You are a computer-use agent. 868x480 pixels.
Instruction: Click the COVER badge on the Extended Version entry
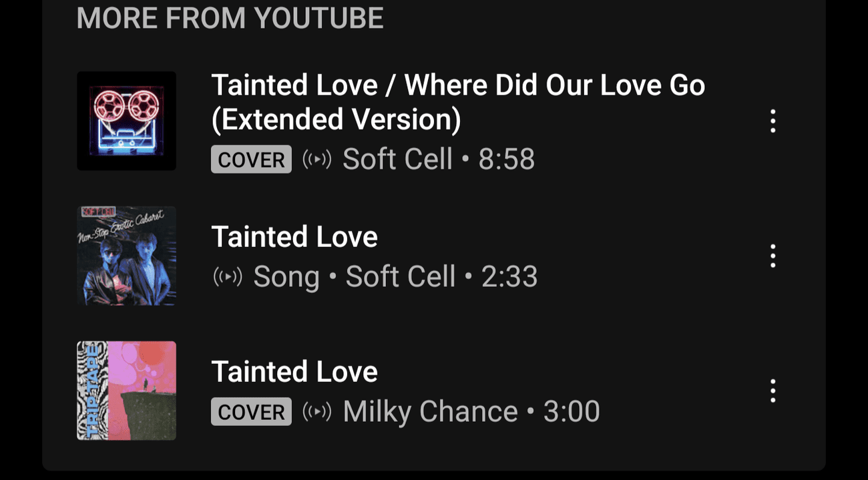coord(251,159)
